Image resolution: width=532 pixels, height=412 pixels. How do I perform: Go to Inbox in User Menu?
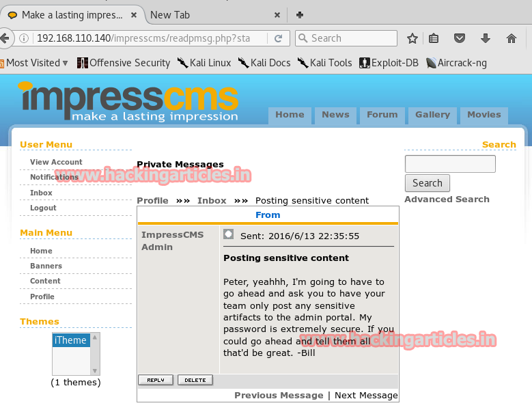[x=41, y=193]
